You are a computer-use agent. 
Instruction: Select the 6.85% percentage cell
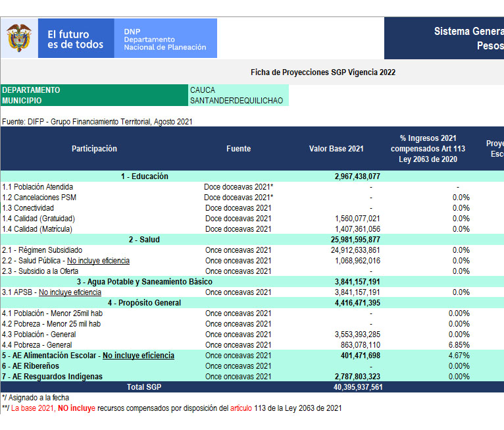point(459,345)
